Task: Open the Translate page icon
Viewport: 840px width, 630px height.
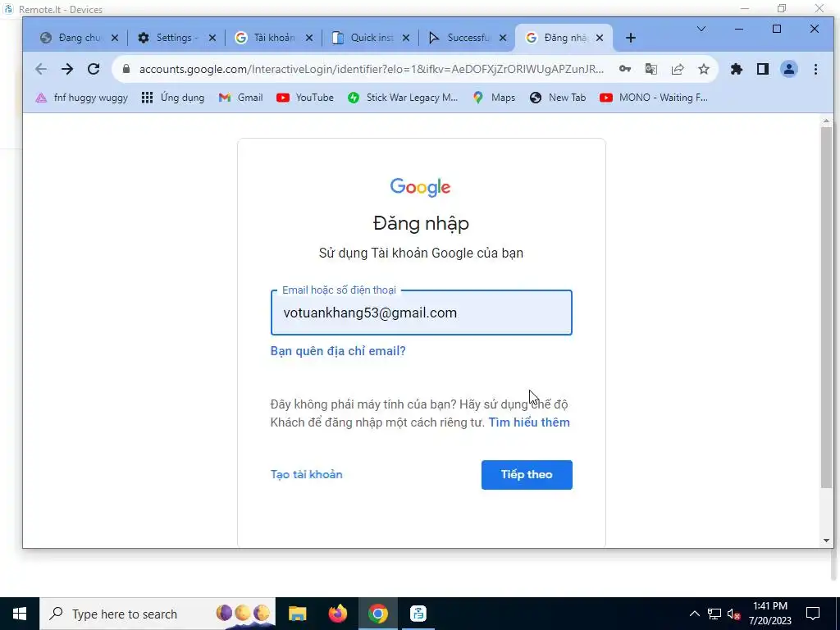Action: (x=651, y=69)
